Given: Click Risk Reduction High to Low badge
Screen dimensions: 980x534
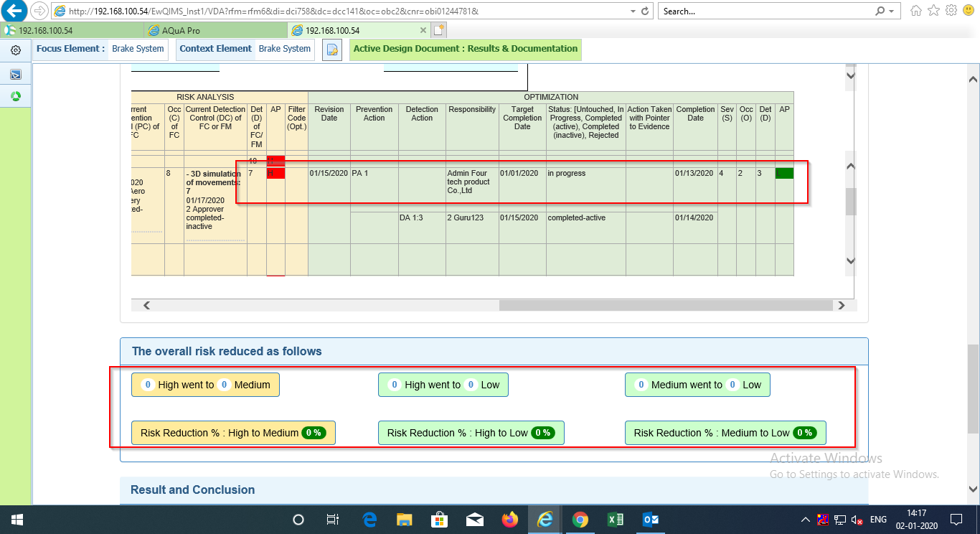Looking at the screenshot, I should [x=471, y=433].
